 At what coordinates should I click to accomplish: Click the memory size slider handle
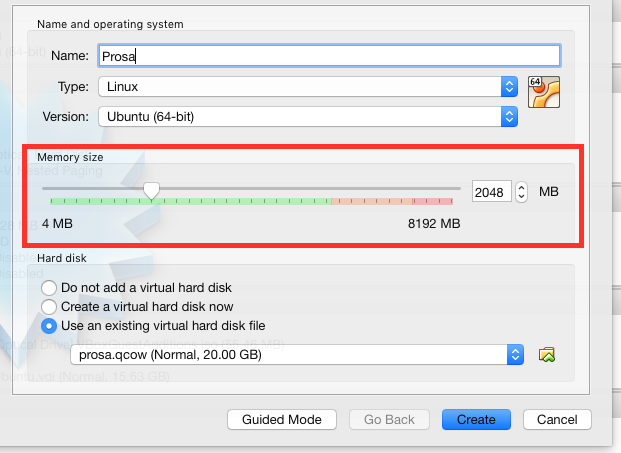click(x=151, y=190)
